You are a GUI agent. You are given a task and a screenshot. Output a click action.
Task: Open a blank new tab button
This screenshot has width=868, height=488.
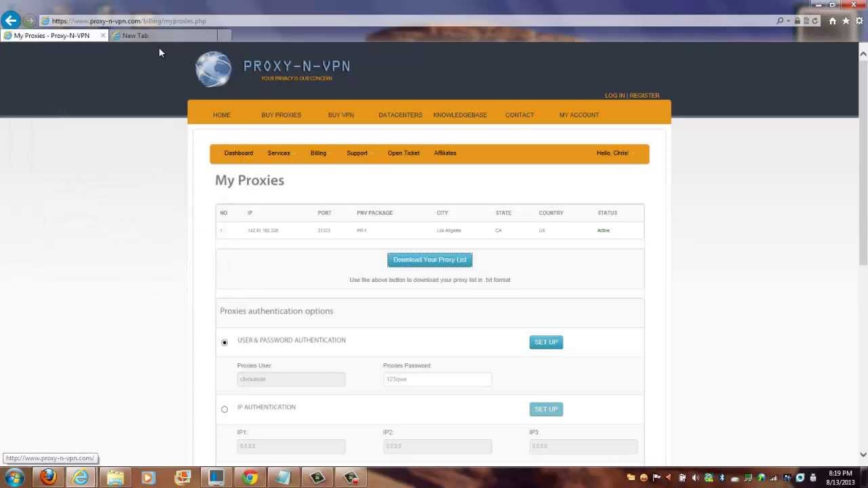click(x=224, y=35)
